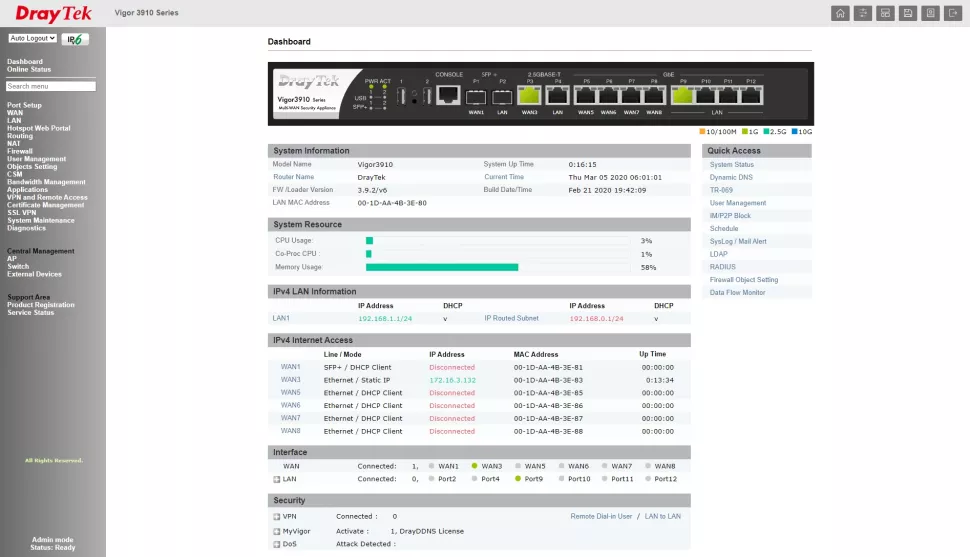Click the 2.5G teal legend swatch
The image size is (970, 557).
(x=766, y=131)
